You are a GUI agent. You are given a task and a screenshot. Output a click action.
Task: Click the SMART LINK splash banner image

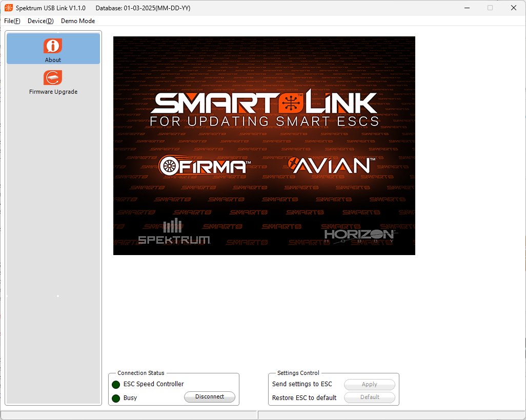point(264,145)
